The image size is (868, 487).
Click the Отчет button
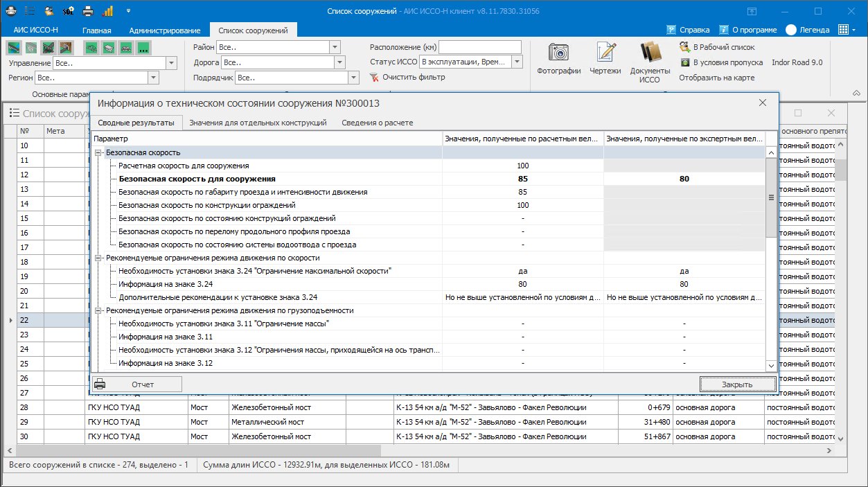[137, 384]
